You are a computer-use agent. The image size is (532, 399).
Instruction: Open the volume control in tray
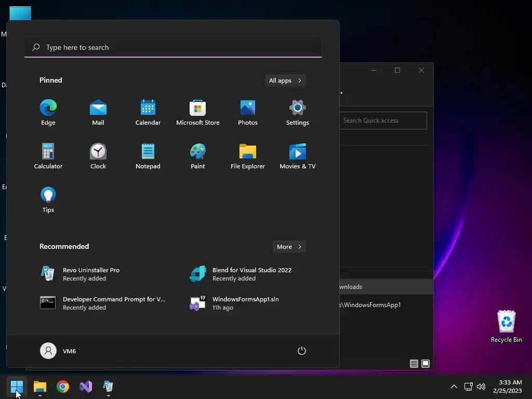pos(481,387)
